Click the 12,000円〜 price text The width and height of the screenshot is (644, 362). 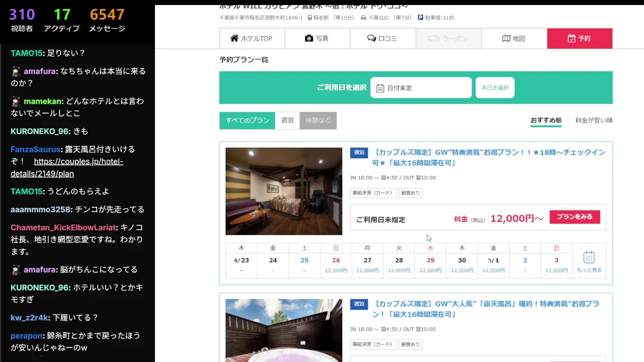pos(517,219)
